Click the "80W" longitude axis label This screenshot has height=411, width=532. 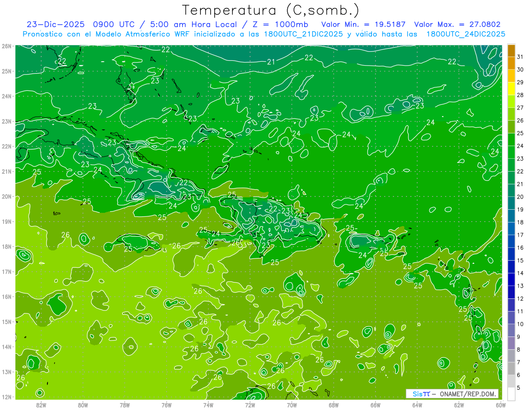pos(83,404)
